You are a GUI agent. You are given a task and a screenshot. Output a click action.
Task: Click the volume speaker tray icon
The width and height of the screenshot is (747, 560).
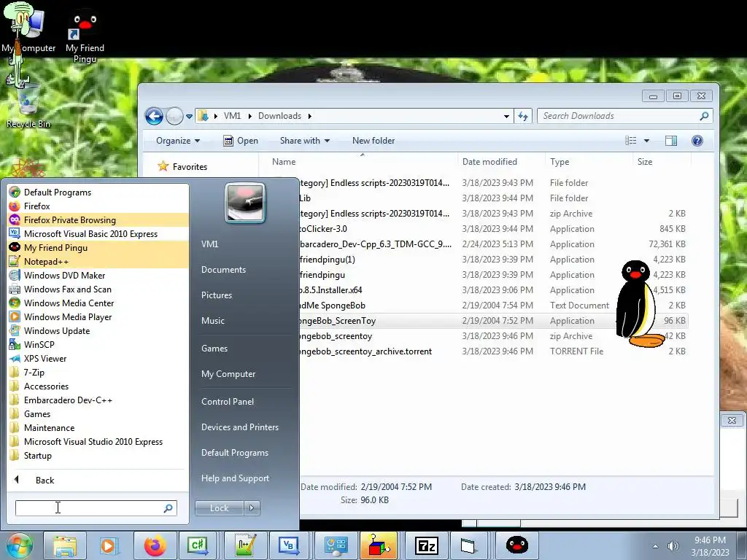pos(673,546)
